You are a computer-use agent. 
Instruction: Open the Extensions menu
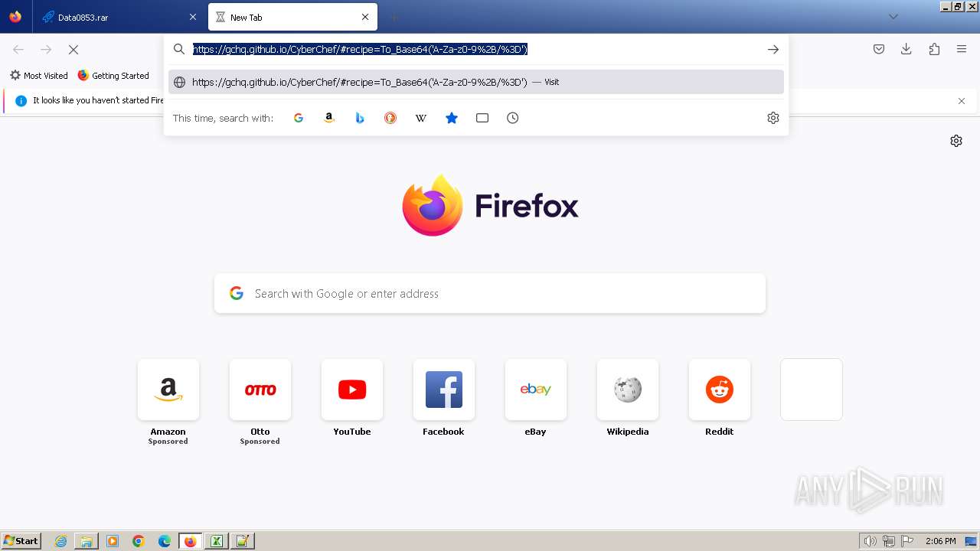pos(934,49)
